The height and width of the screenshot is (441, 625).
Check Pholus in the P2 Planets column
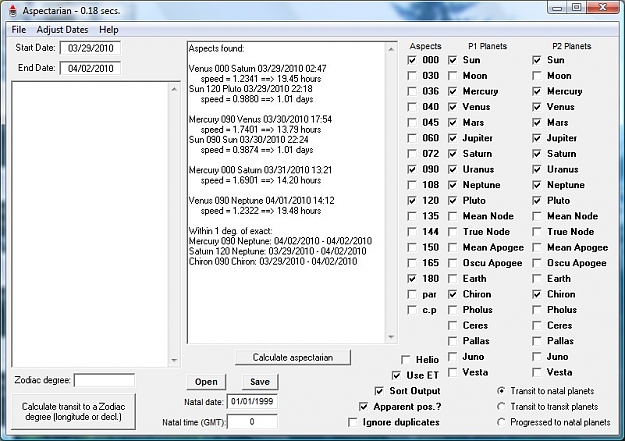(x=537, y=310)
